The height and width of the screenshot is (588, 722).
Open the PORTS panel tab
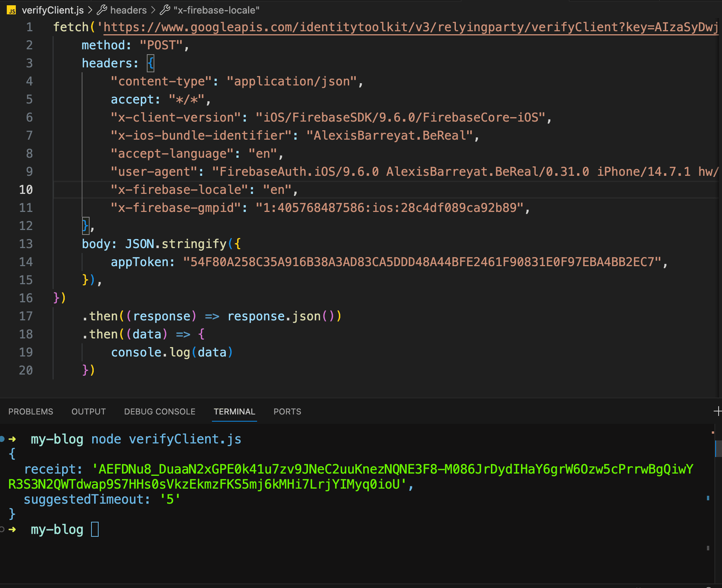287,411
